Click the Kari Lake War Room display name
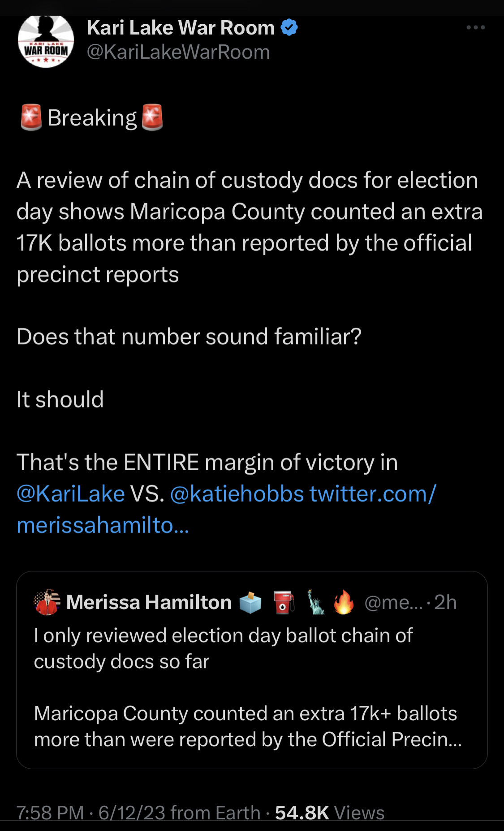 (181, 28)
